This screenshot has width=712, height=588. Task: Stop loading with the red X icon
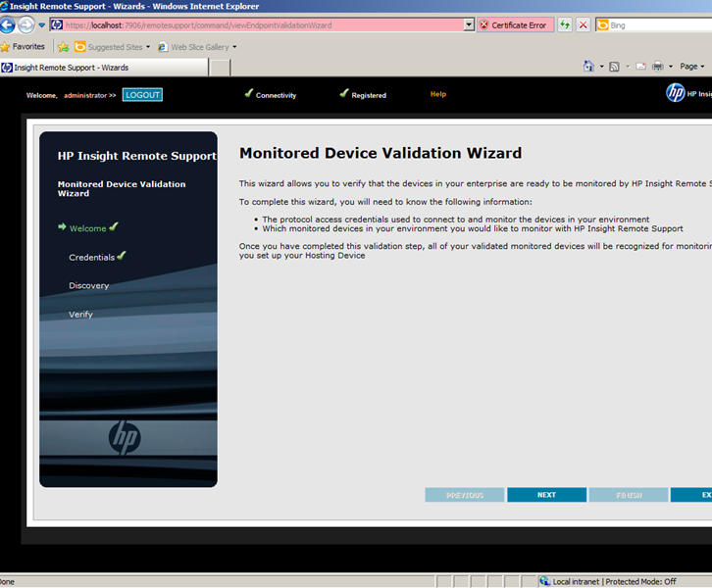point(584,24)
